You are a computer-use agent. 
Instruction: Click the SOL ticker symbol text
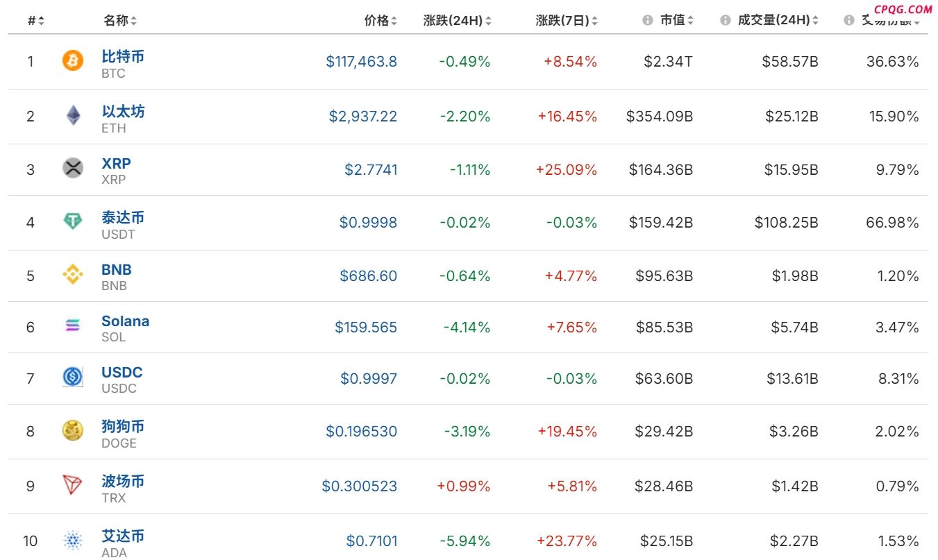(x=113, y=337)
